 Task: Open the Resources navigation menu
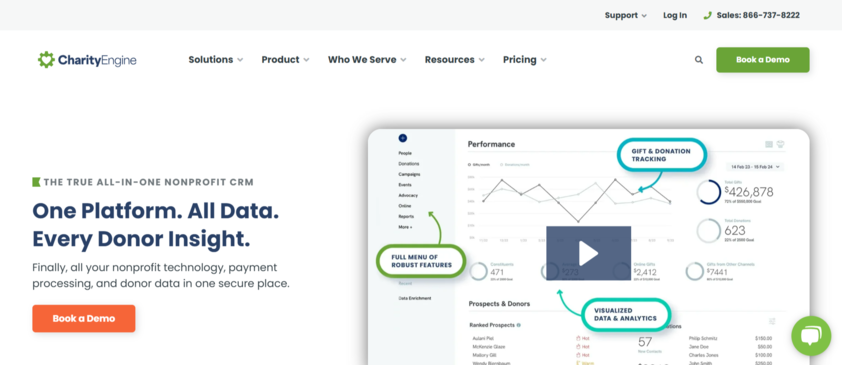[454, 60]
